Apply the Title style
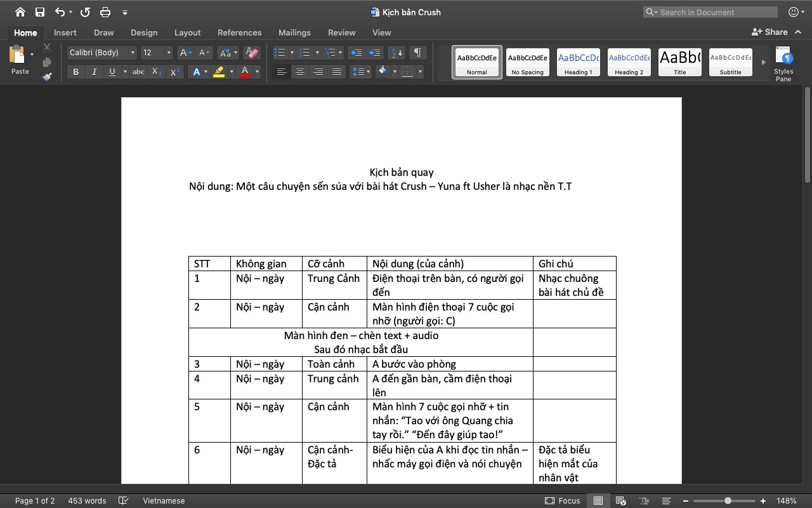Image resolution: width=812 pixels, height=508 pixels. [680, 62]
